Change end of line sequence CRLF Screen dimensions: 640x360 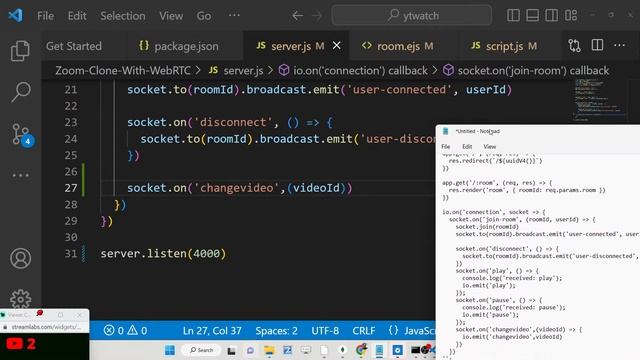[364, 330]
